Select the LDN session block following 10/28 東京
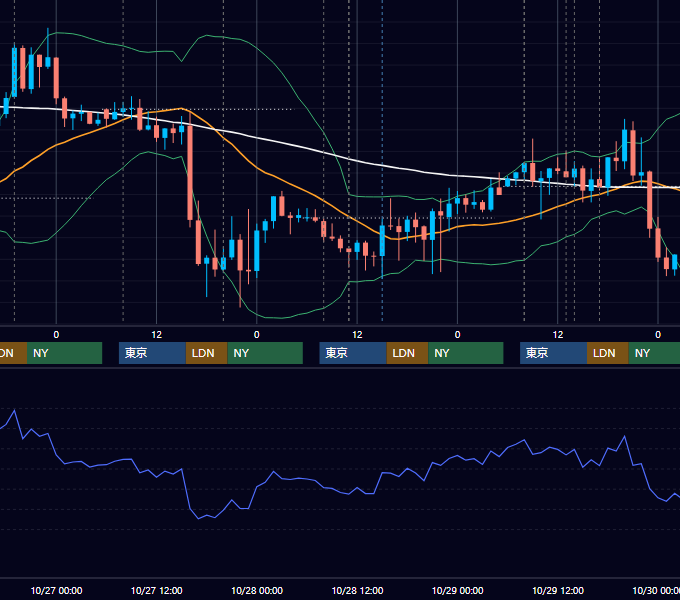This screenshot has width=680, height=600. click(x=407, y=353)
